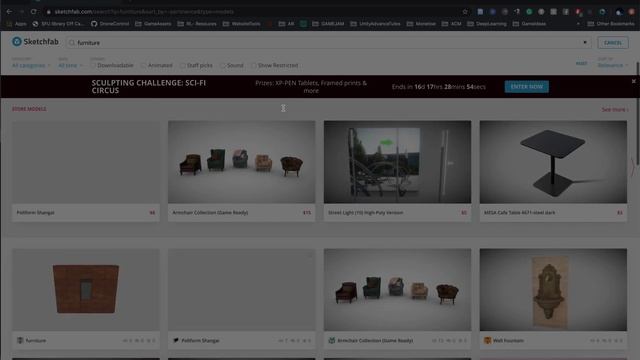The image size is (640, 360).
Task: Open the Wall Fountain model thumbnail
Action: [x=553, y=289]
